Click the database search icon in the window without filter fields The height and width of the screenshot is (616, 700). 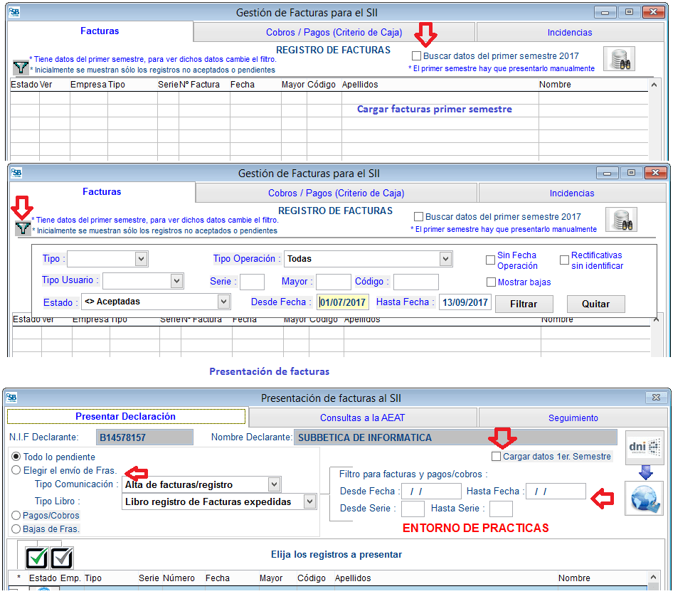[x=618, y=59]
